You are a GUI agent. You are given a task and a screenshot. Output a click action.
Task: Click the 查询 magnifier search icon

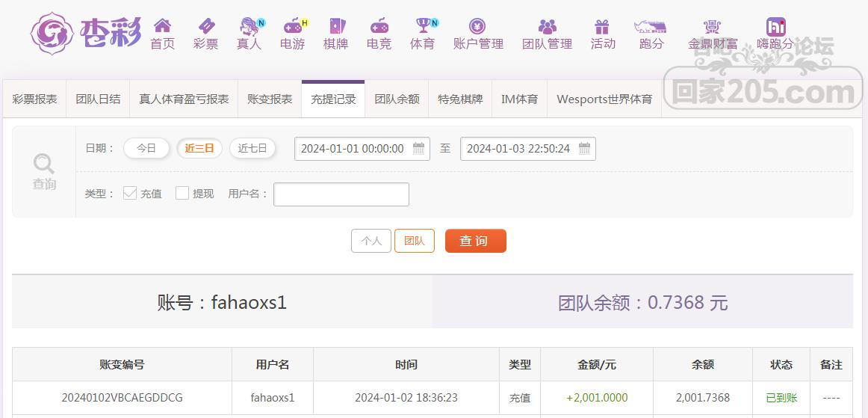coord(44,164)
